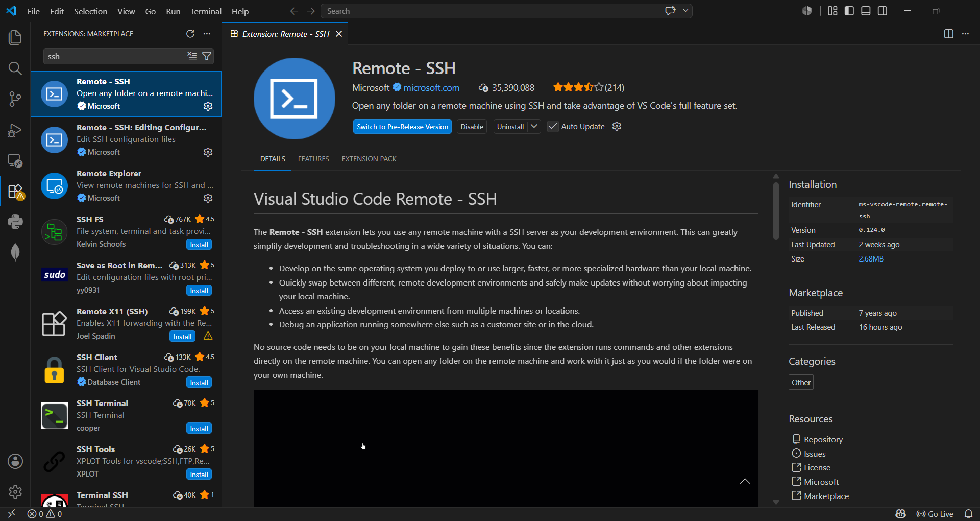The height and width of the screenshot is (521, 980).
Task: Open the Search view in activity bar
Action: click(15, 68)
